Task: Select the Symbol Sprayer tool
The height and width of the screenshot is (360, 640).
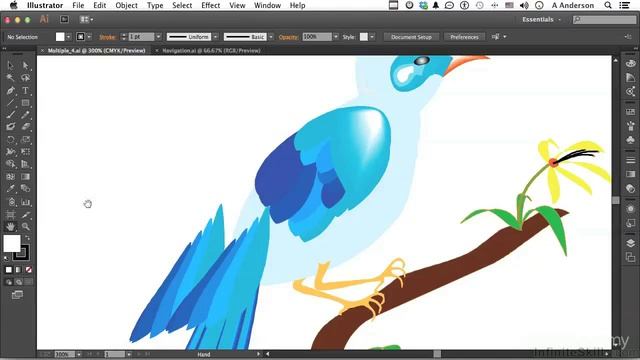Action: (11, 202)
